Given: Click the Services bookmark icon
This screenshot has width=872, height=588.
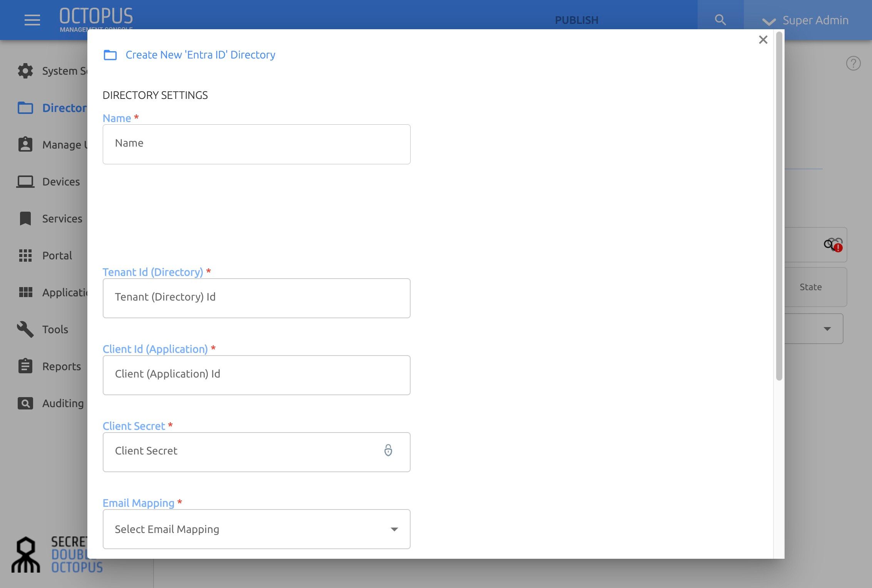Looking at the screenshot, I should [25, 219].
